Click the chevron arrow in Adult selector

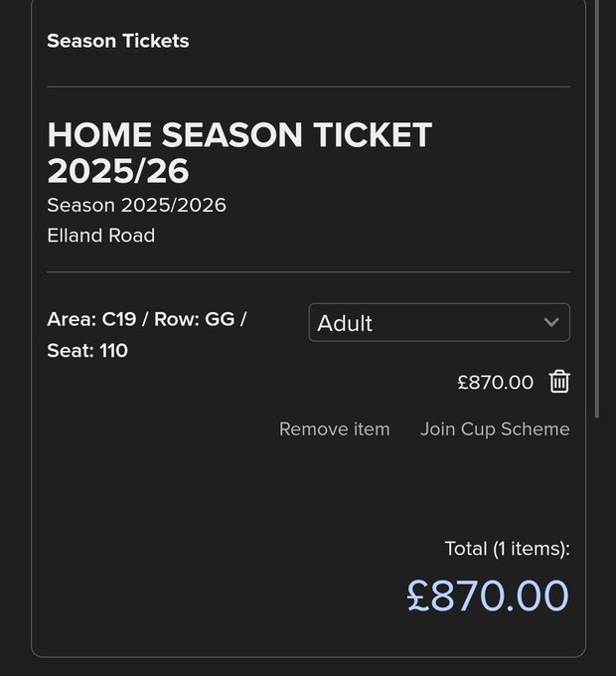tap(552, 322)
